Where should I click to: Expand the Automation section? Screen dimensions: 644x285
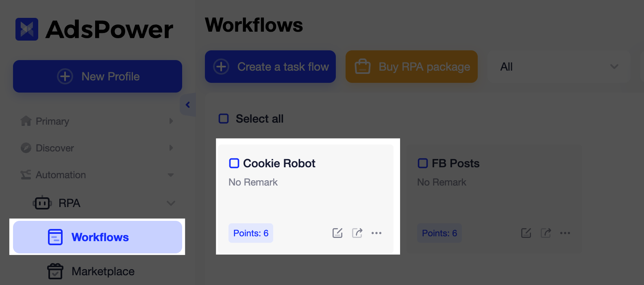(170, 175)
